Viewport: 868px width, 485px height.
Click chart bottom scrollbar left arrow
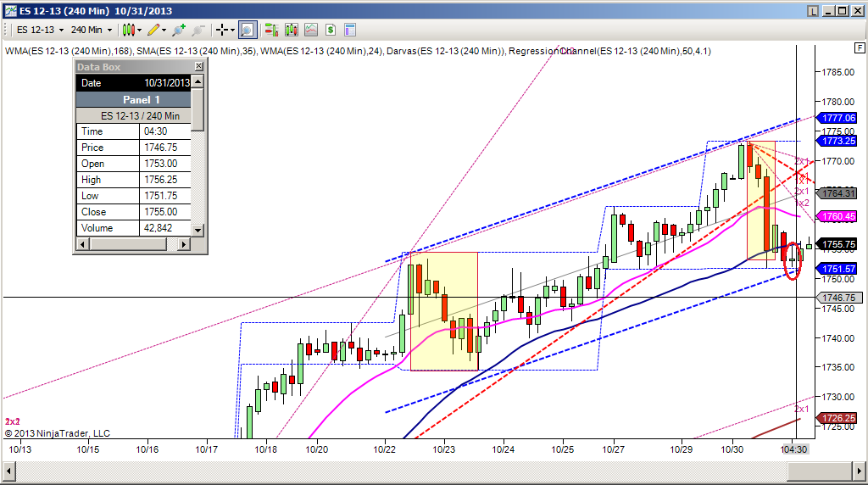click(8, 471)
